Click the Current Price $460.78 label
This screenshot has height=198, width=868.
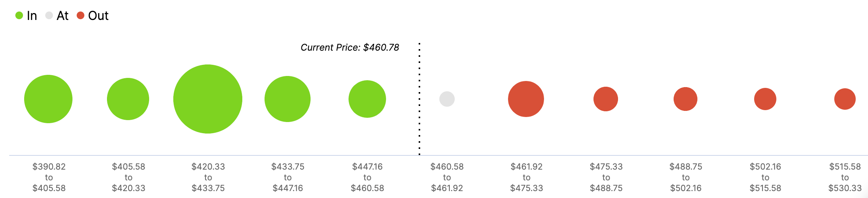[350, 48]
